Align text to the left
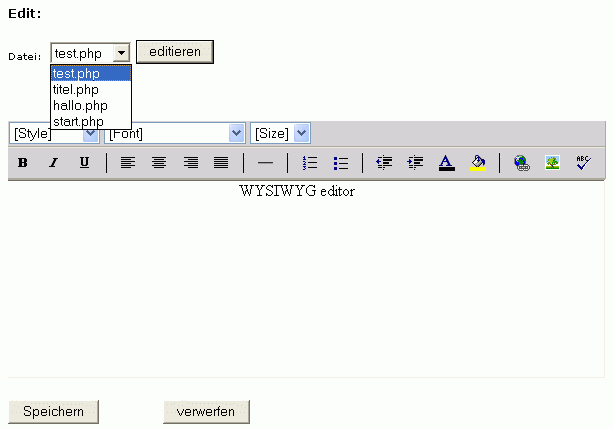The width and height of the screenshot is (614, 429). (127, 163)
